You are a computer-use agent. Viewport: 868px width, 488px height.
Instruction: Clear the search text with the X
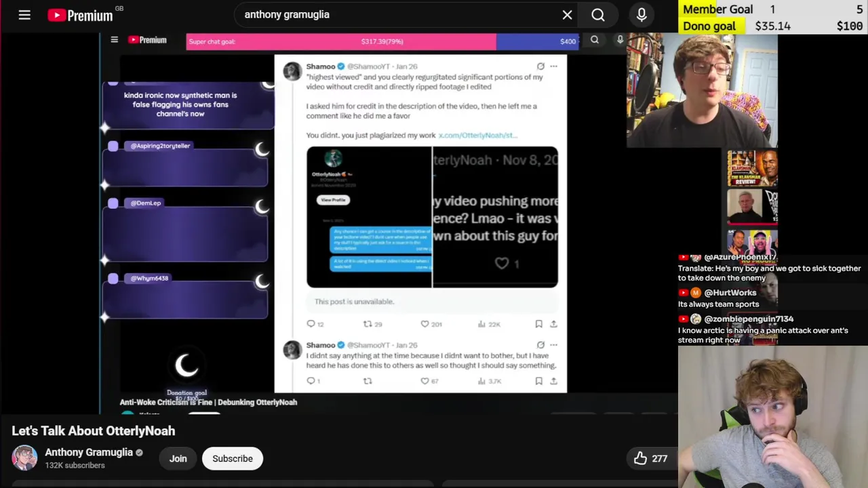[568, 14]
